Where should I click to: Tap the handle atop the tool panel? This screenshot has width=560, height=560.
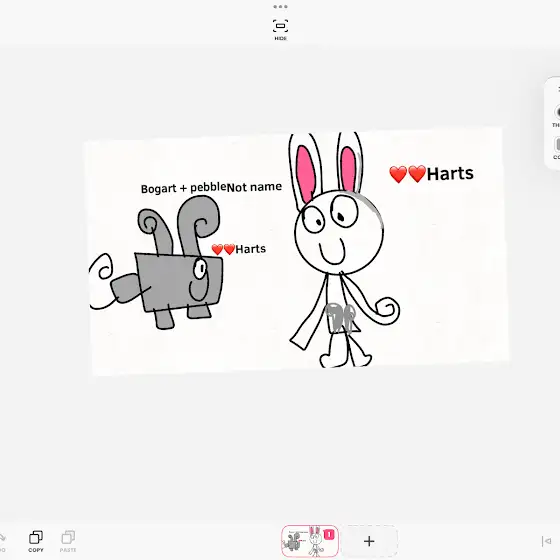pyautogui.click(x=558, y=89)
